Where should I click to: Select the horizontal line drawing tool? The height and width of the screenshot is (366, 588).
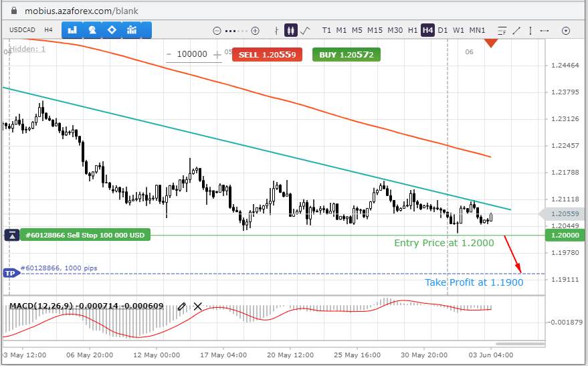pyautogui.click(x=545, y=31)
